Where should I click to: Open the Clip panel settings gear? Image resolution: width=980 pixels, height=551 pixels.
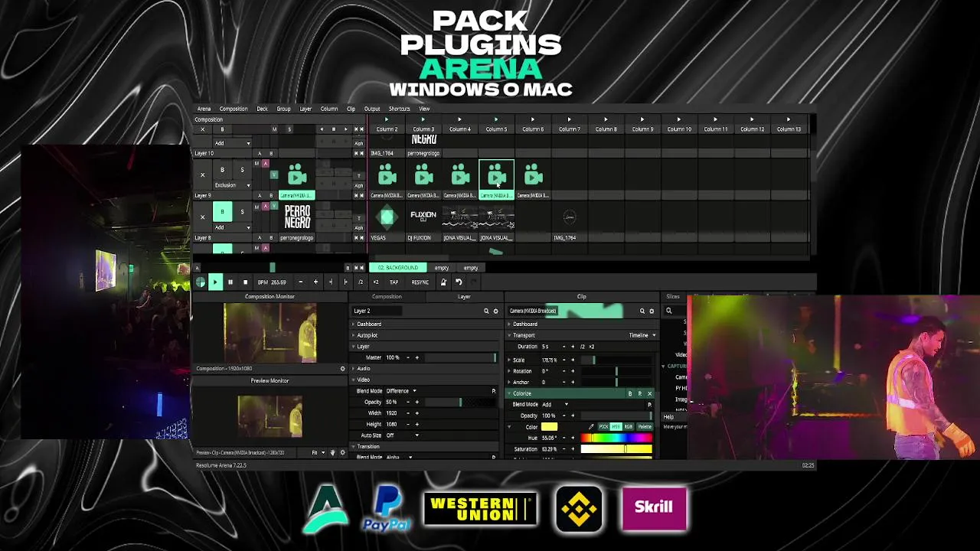652,311
